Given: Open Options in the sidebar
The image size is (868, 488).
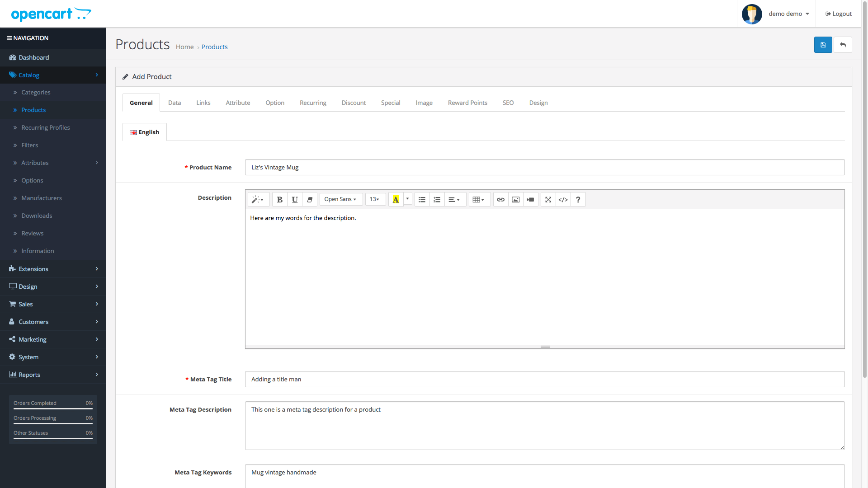Looking at the screenshot, I should 53,180.
